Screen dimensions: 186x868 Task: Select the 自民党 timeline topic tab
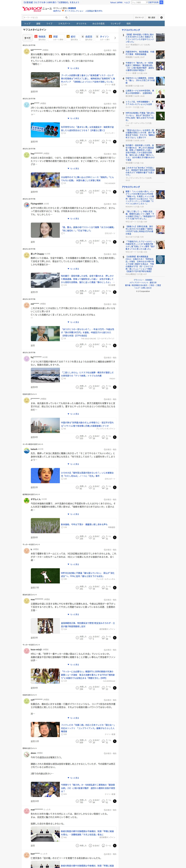(x=87, y=38)
